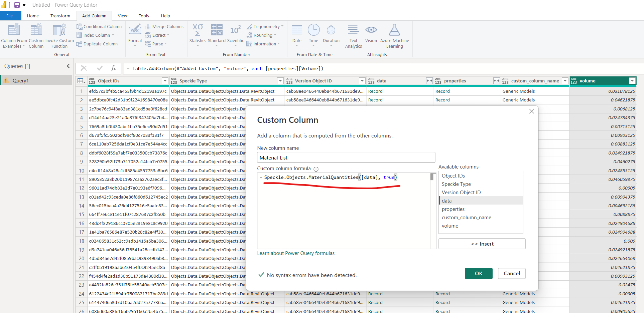Open Vision AI insight
The image size is (644, 313).
coord(371,33)
